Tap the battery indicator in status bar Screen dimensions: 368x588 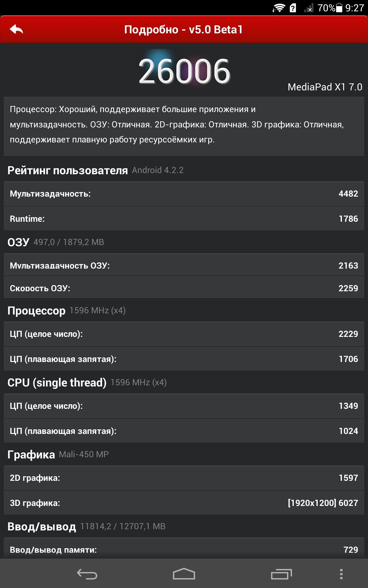[339, 8]
